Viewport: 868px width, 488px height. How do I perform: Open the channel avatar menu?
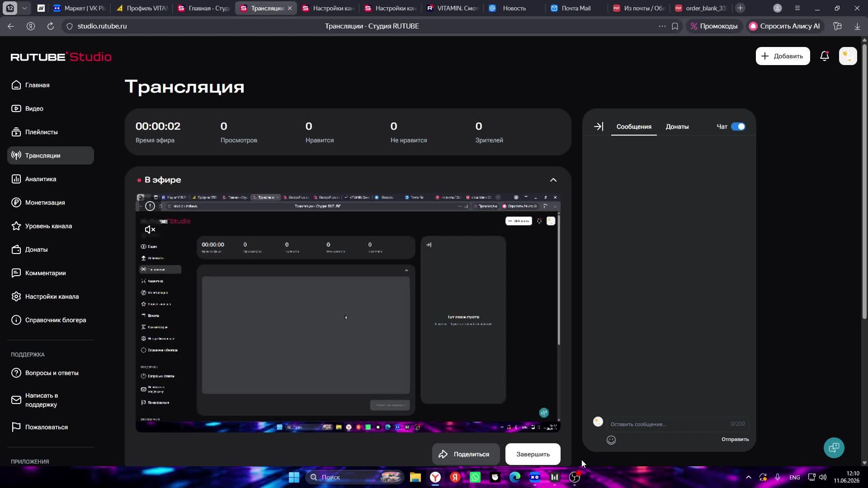coord(848,56)
